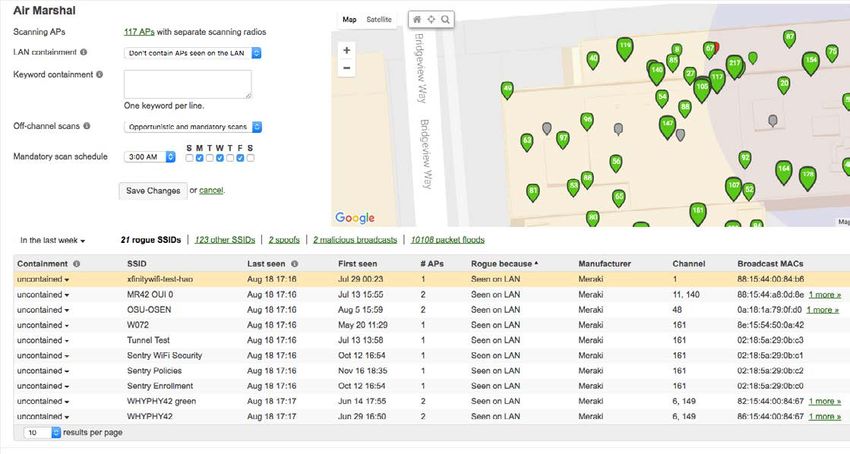Image resolution: width=850 pixels, height=454 pixels.
Task: Click '1 more' link in WHYPHY42 green row
Action: (825, 401)
